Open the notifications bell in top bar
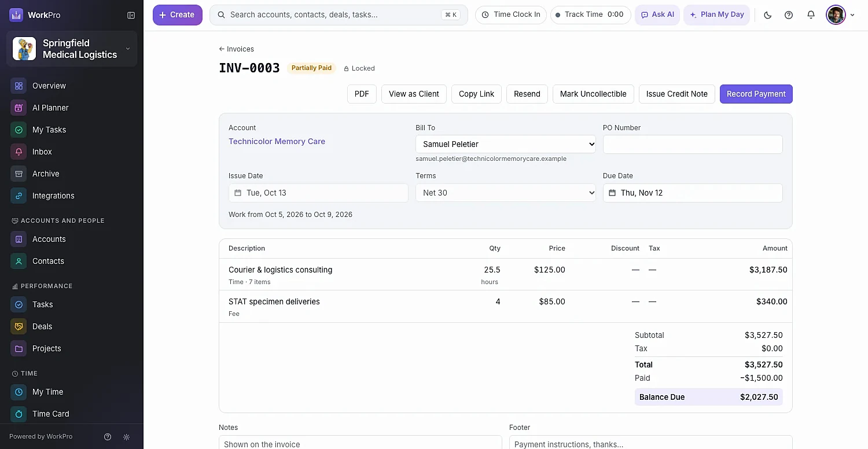This screenshot has width=868, height=449. [811, 15]
